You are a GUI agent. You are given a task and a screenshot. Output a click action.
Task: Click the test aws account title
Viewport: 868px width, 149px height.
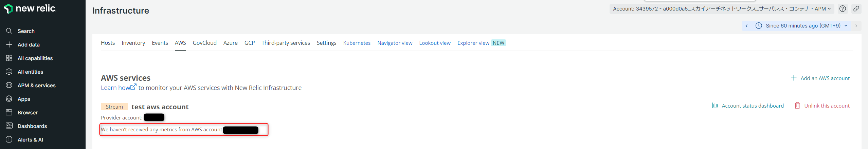pos(160,107)
